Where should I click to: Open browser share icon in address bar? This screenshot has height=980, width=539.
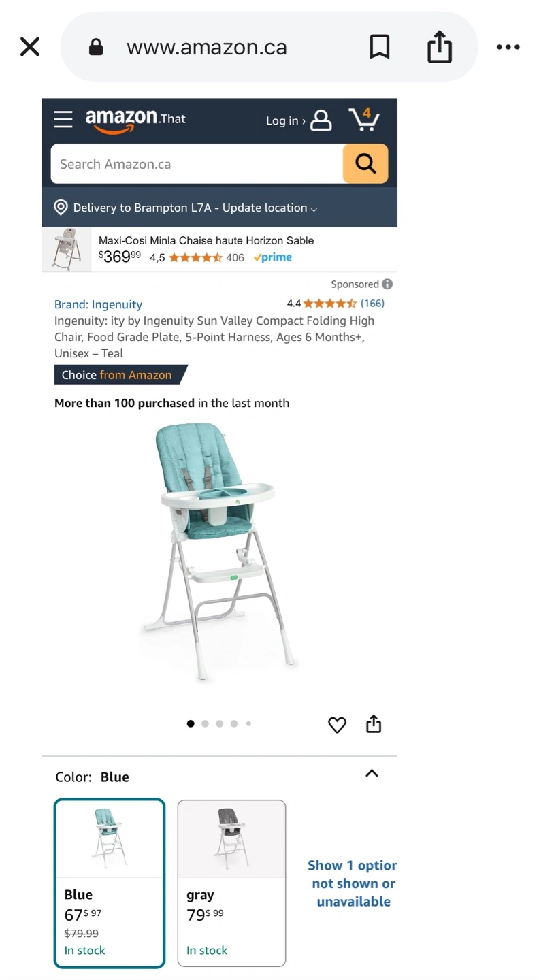click(440, 46)
